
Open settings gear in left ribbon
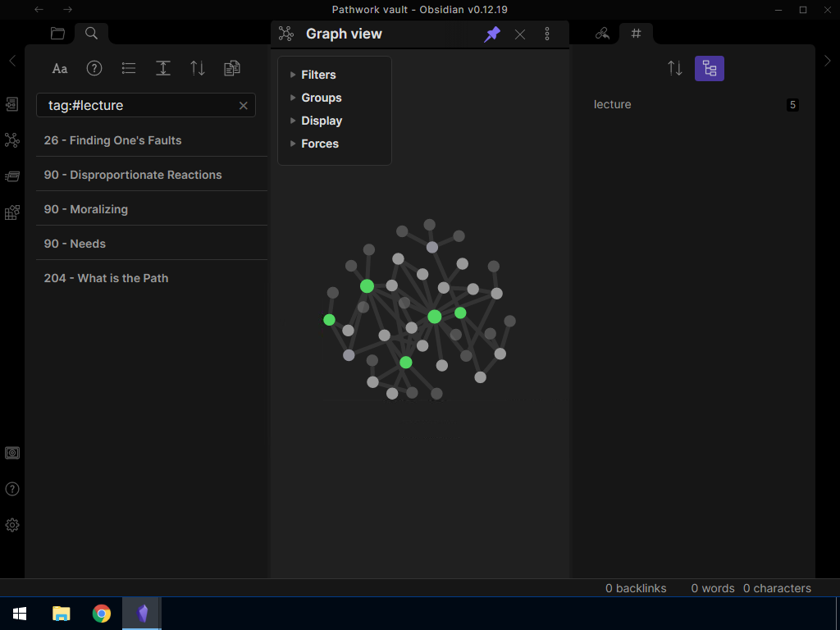point(12,525)
